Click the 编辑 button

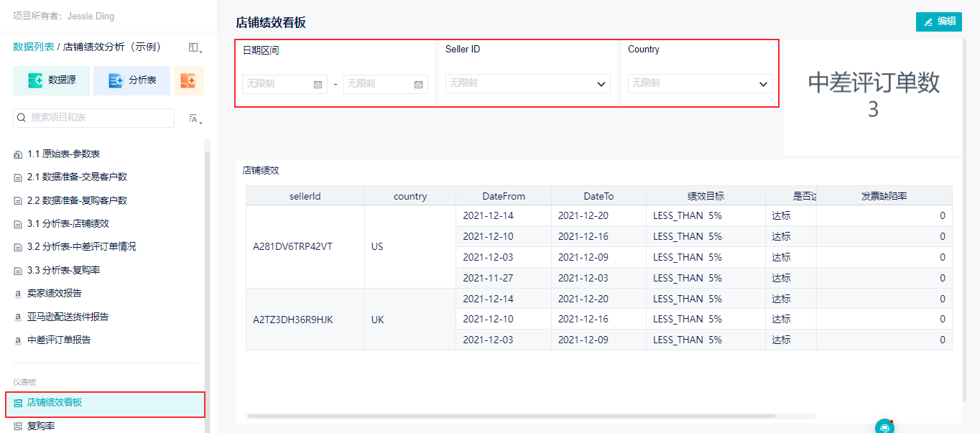(939, 22)
